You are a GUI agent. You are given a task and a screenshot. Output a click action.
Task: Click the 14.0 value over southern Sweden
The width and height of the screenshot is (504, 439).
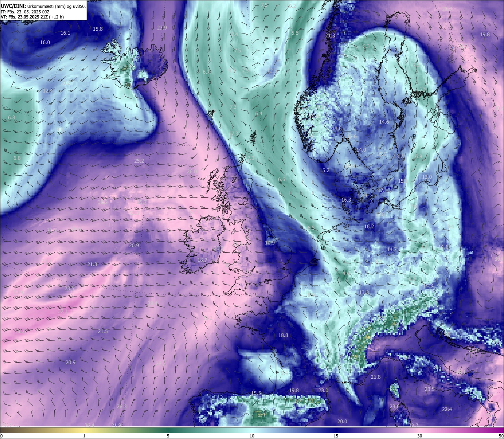(361, 150)
